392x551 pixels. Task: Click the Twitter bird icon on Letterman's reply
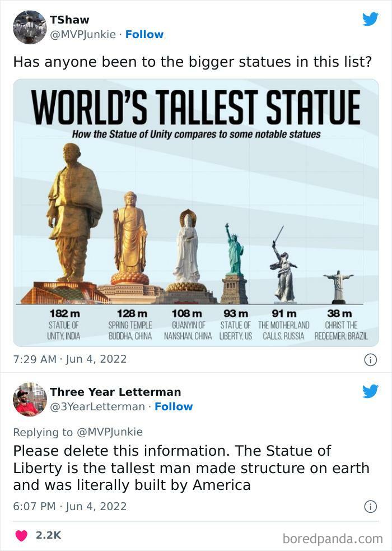point(370,391)
